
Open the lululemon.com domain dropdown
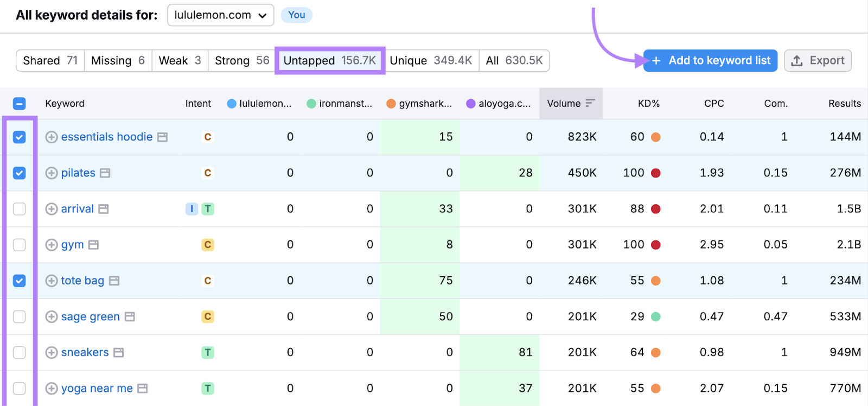point(220,15)
